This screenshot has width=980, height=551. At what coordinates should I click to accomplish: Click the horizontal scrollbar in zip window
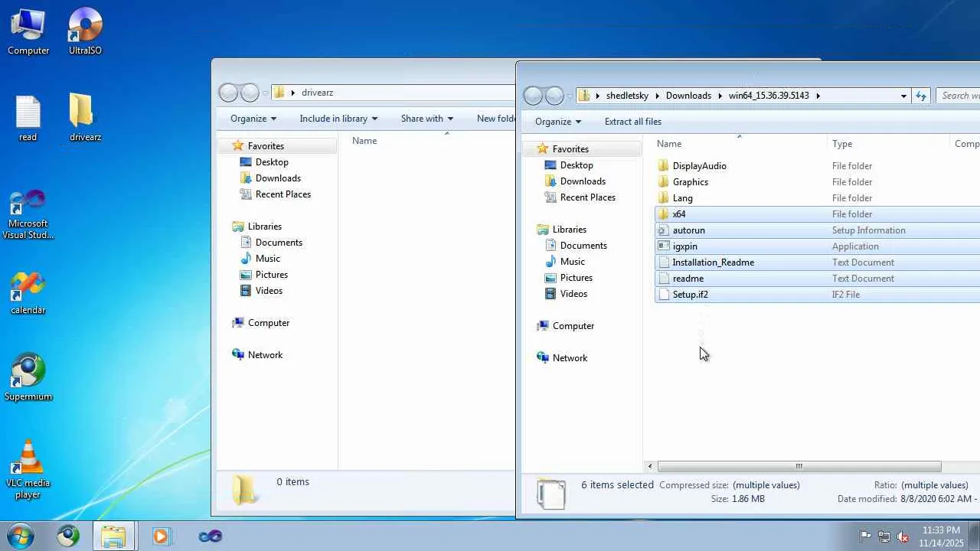[799, 467]
